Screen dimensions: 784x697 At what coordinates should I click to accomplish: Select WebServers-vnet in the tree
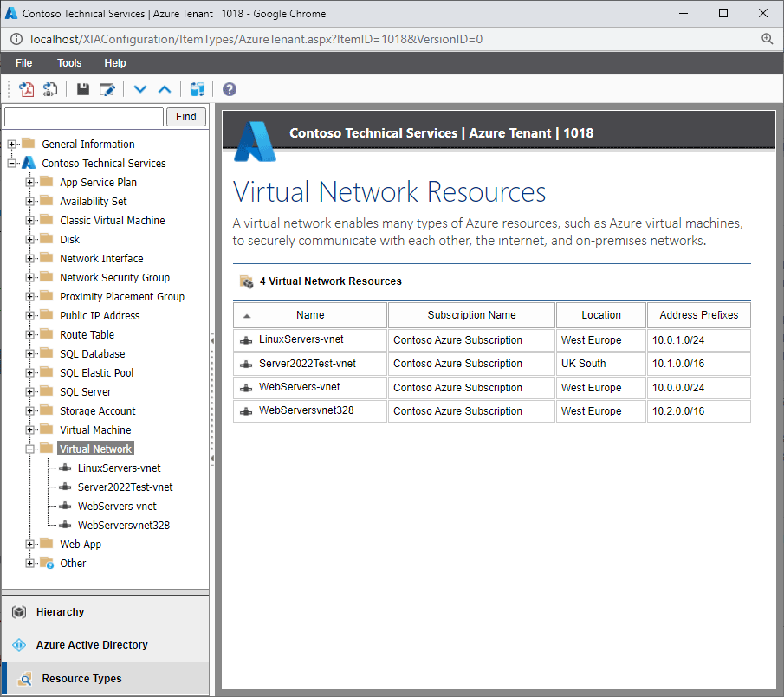(117, 507)
